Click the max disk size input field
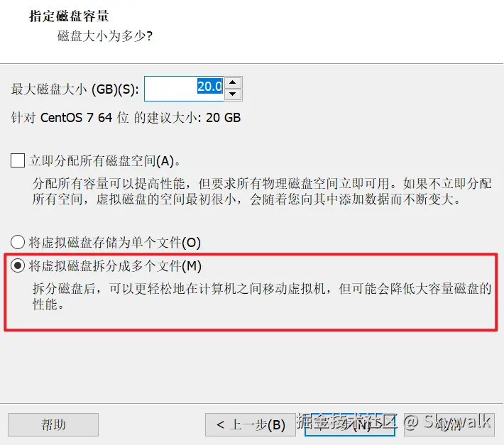 184,89
